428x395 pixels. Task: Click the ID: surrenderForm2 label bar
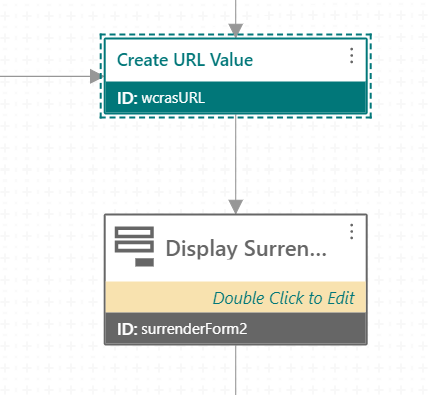(236, 329)
